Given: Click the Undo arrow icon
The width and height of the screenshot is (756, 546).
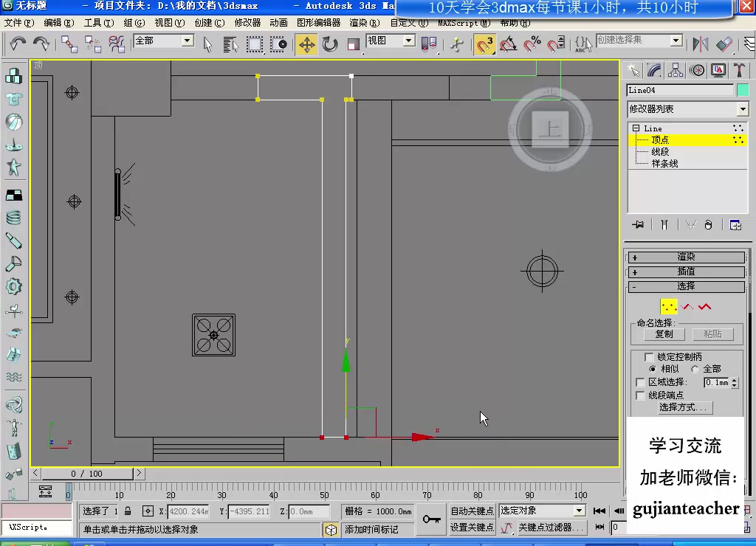Looking at the screenshot, I should (x=18, y=44).
